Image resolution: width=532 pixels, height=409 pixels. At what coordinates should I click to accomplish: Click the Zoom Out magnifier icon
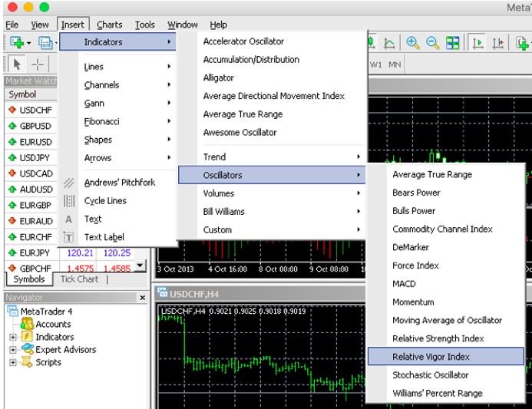432,43
